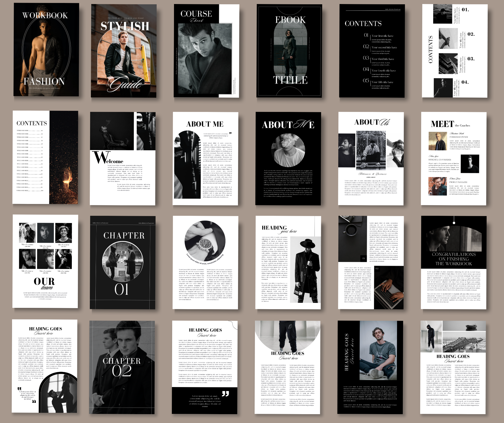Select the white About Me page
Viewport: 504px width, 423px height.
pyautogui.click(x=205, y=159)
